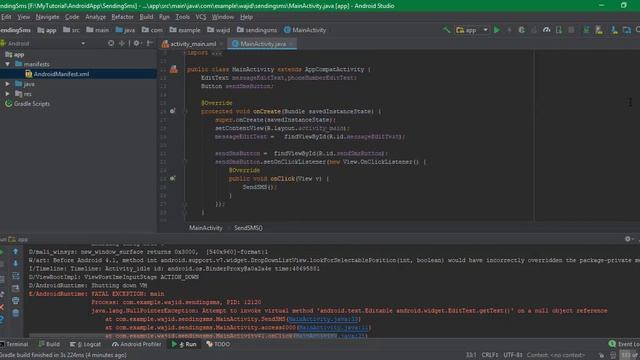Screen dimensions: 640x360
Task: Select Gradle Scripts in project tree
Action: (27, 104)
